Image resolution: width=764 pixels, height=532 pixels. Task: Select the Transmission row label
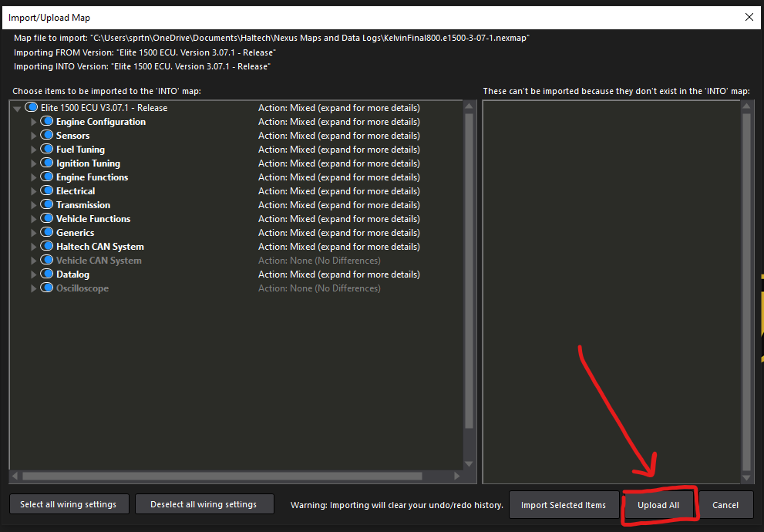point(83,205)
